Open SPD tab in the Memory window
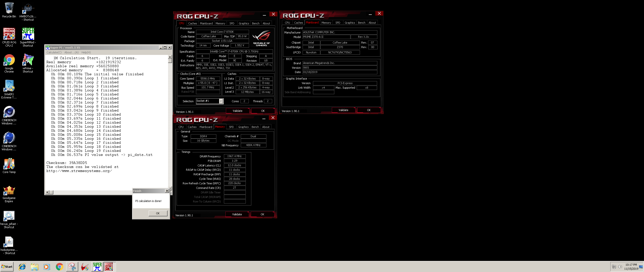 pos(231,127)
